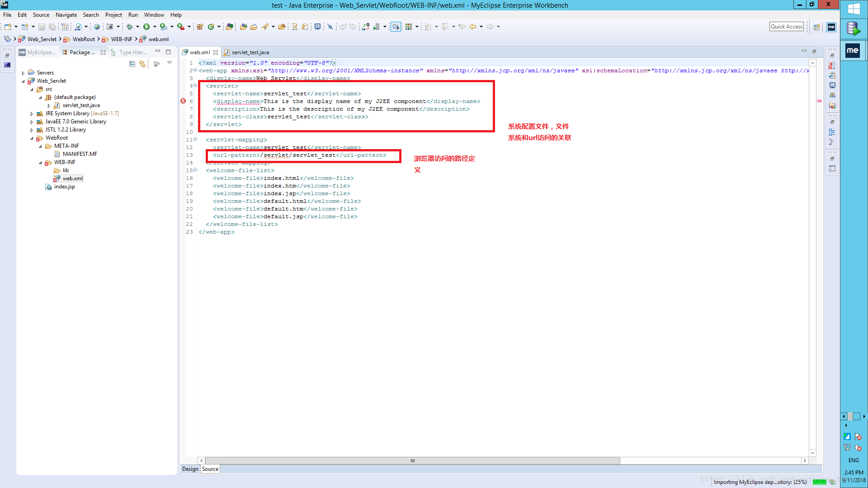This screenshot has width=868, height=488.
Task: Switch to the Design view tab
Action: tap(190, 469)
